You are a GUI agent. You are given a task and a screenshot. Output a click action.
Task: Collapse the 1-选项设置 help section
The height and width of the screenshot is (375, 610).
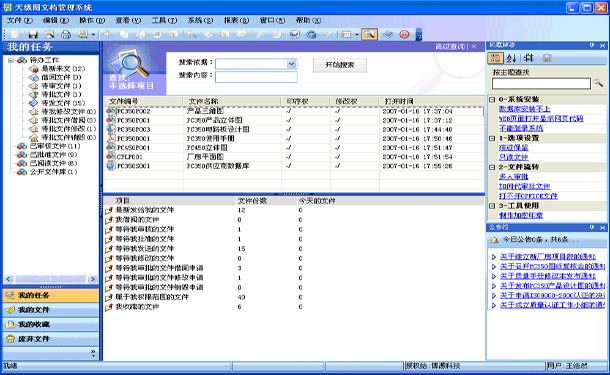click(x=492, y=138)
